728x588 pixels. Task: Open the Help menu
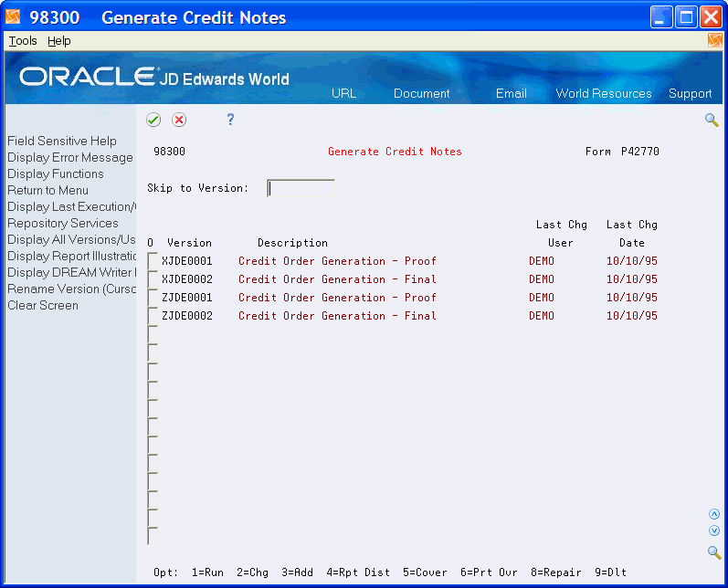pyautogui.click(x=59, y=41)
